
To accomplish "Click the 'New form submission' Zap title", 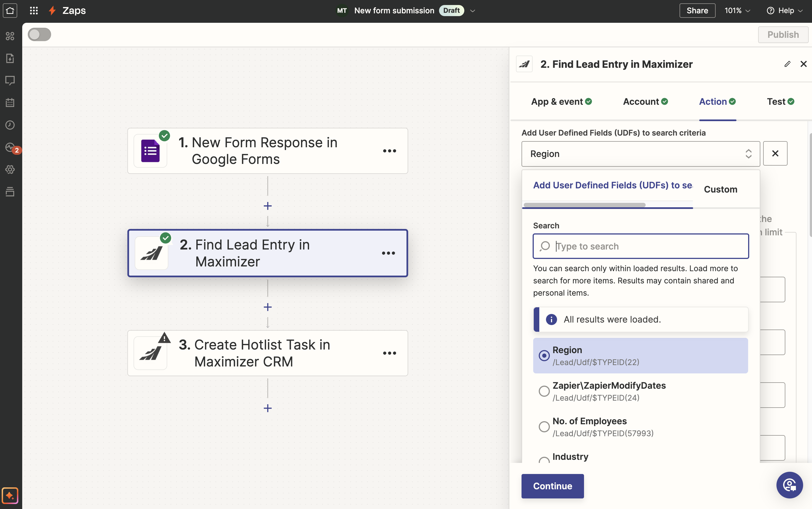I will point(394,11).
